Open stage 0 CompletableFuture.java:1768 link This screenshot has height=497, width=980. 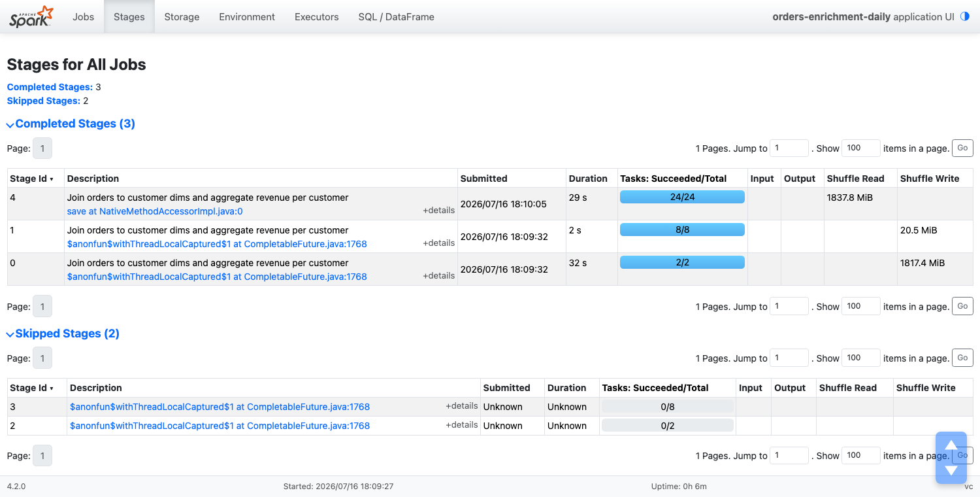coord(217,277)
